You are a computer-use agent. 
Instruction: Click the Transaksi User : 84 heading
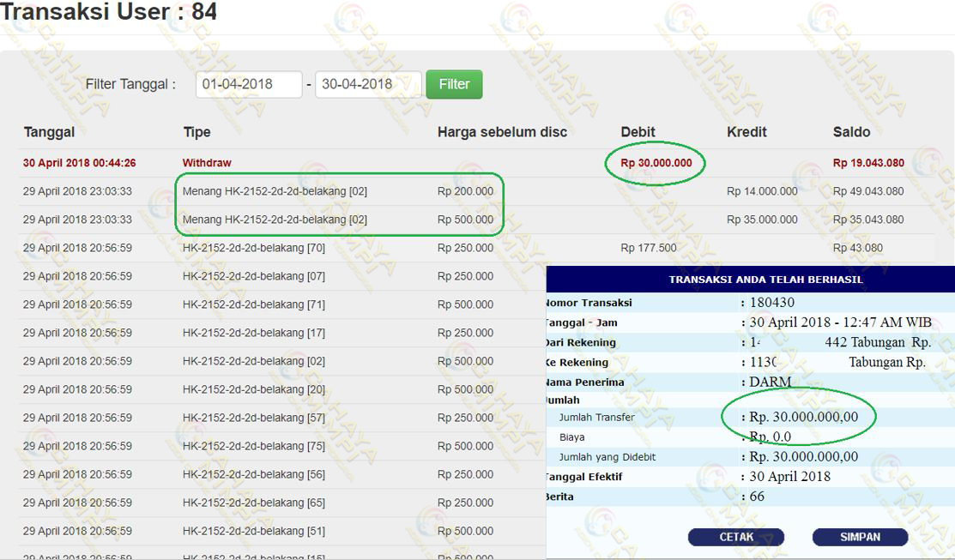point(108,13)
